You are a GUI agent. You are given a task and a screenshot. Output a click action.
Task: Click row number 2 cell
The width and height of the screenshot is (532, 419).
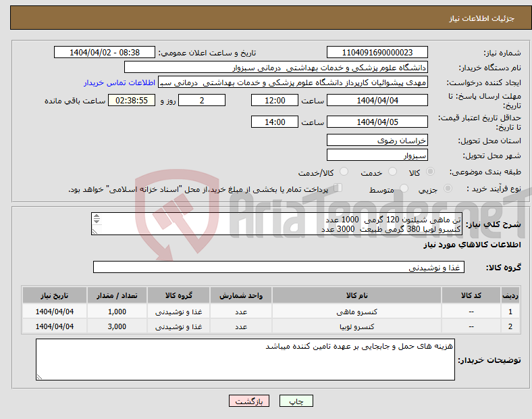coord(510,326)
